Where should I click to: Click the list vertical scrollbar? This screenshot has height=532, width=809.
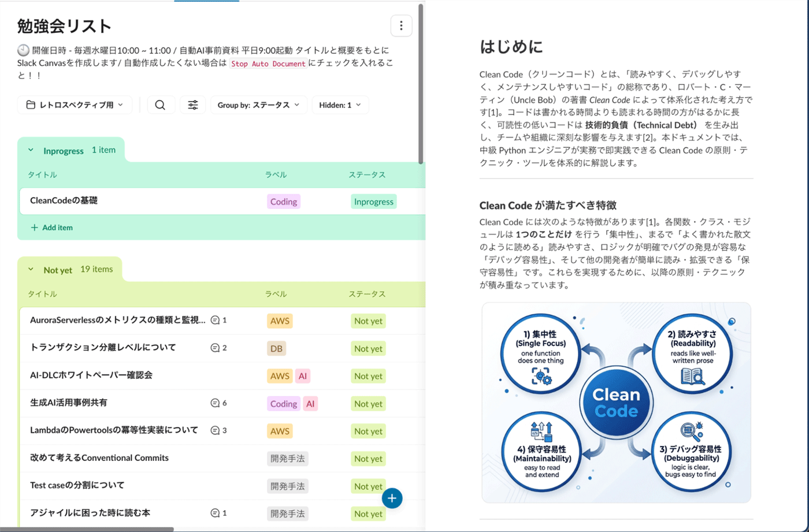pyautogui.click(x=421, y=84)
